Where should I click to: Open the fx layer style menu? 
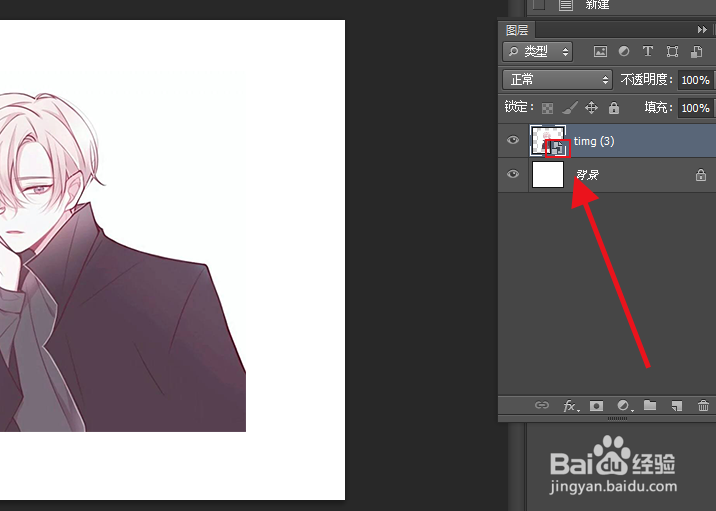571,406
